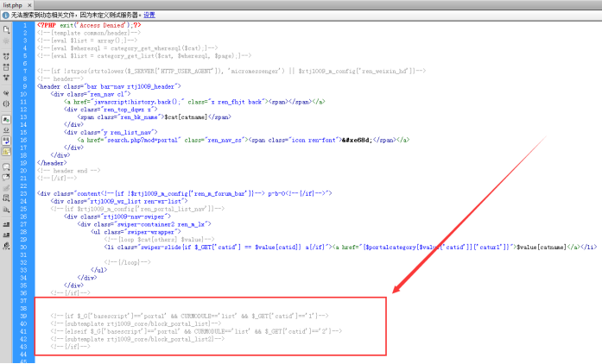This screenshot has width=602, height=364.
Task: Click the Format Source Code icon
Action: click(x=6, y=246)
